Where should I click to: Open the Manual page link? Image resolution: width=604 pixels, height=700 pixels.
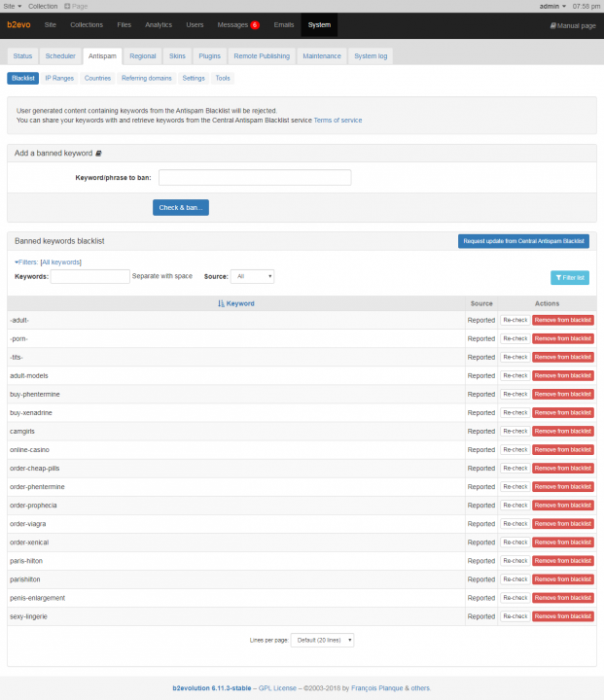click(x=573, y=26)
